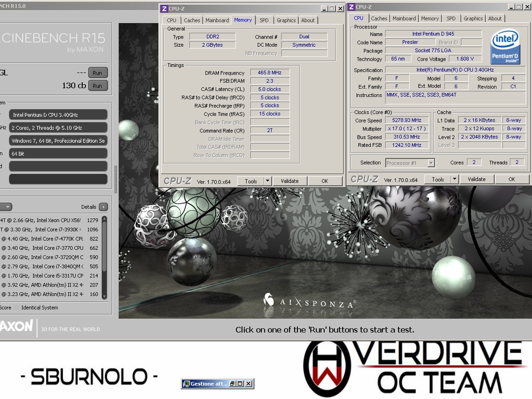Click the Name field Intel Pentium D 945
Image resolution: width=532 pixels, height=399 pixels.
coord(433,34)
